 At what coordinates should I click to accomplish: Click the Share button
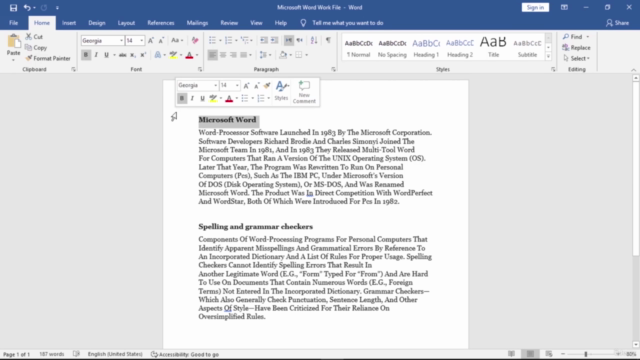coord(617,23)
